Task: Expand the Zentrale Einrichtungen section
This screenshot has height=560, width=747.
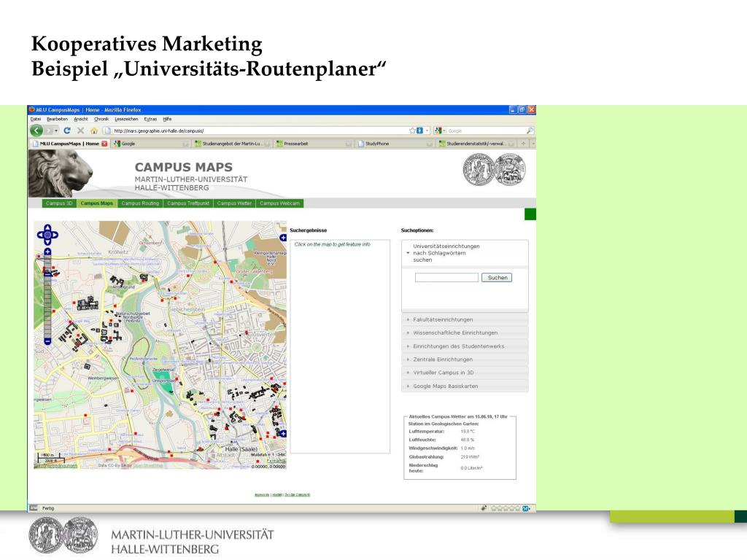Action: (x=465, y=359)
